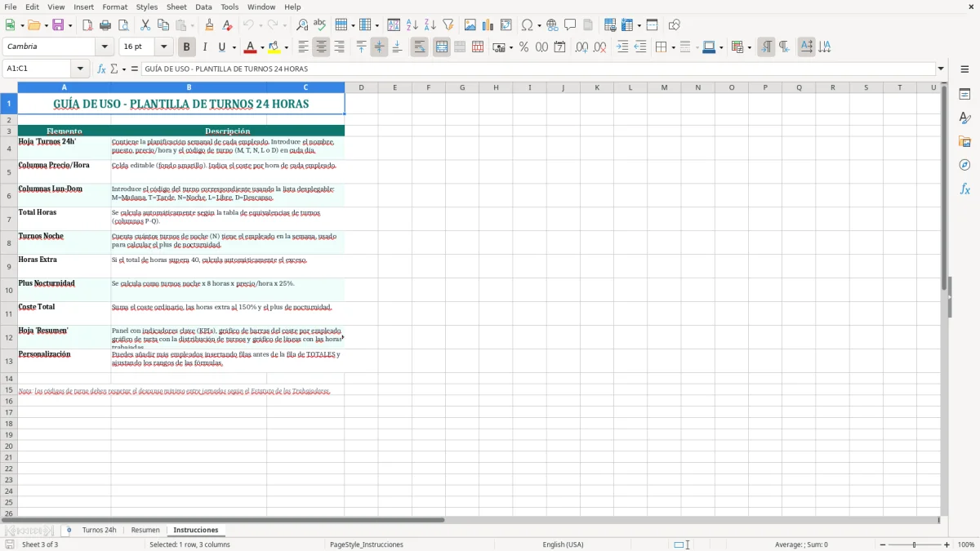980x551 pixels.
Task: Insert an image
Action: [470, 25]
